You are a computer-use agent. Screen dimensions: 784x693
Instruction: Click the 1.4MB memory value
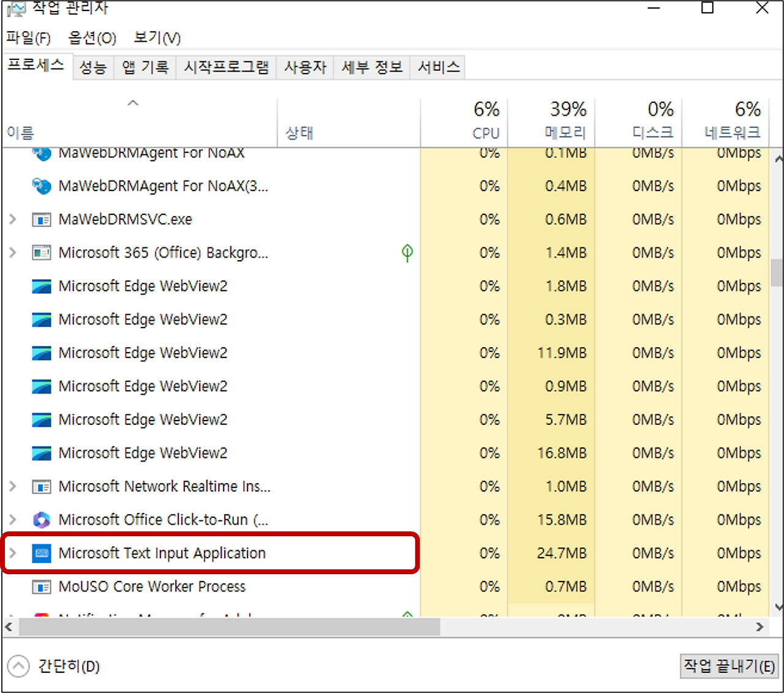(x=566, y=252)
